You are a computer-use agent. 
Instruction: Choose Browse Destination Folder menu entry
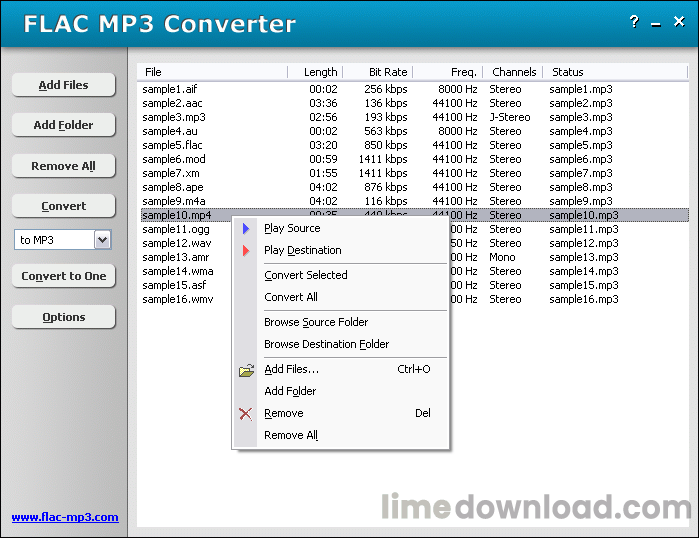[326, 344]
